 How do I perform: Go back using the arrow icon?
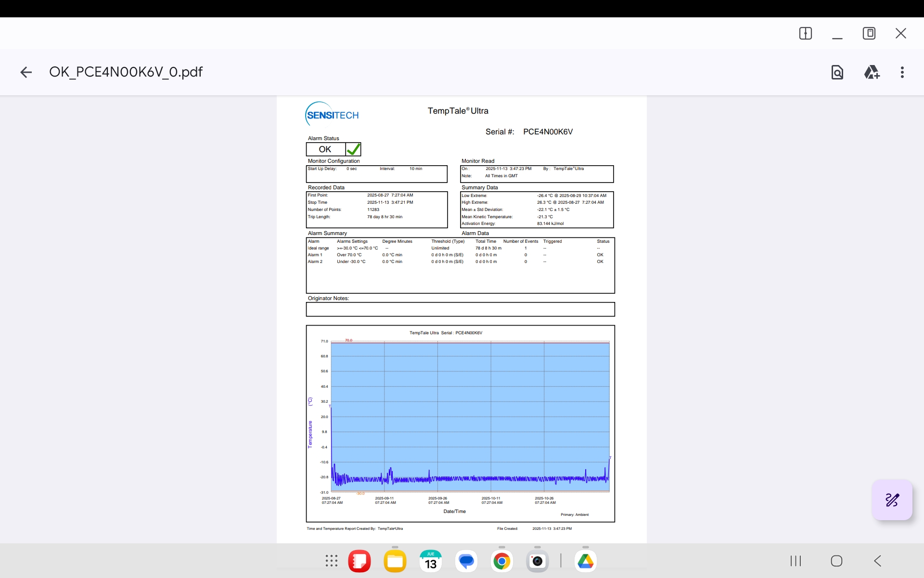click(26, 72)
